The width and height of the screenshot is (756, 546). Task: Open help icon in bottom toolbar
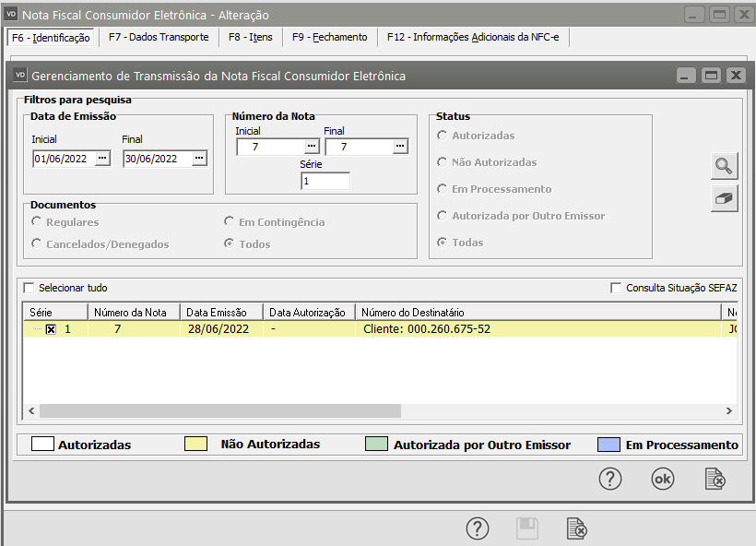click(477, 528)
